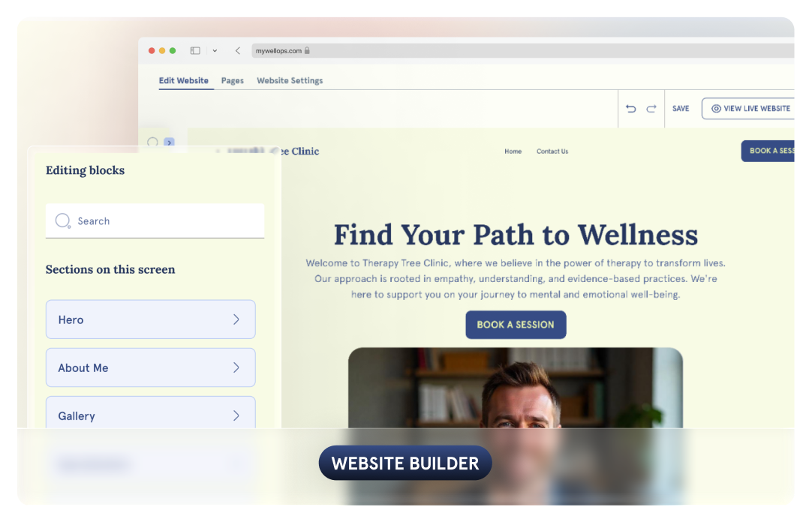Click the therapist photo thumbnail
The image size is (812, 522).
[516, 388]
